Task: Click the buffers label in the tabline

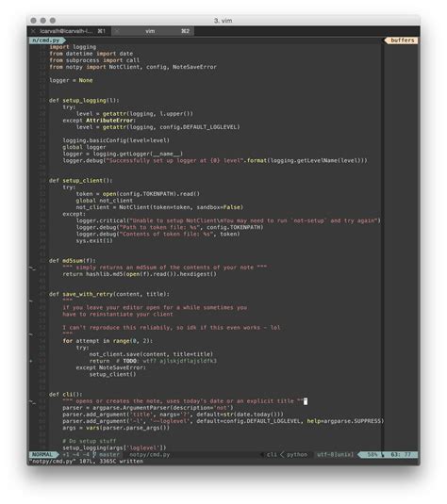Action: (403, 41)
